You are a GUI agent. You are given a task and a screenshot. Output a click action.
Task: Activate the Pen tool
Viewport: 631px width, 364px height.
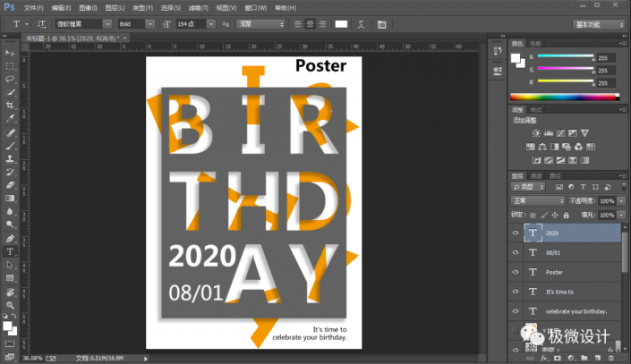pyautogui.click(x=11, y=239)
